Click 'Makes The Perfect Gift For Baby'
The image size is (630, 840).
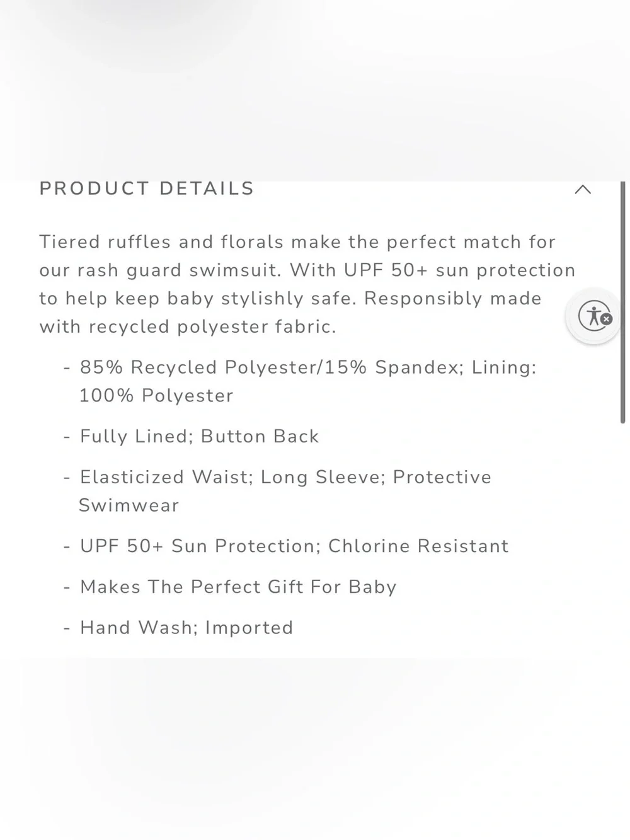(x=238, y=587)
